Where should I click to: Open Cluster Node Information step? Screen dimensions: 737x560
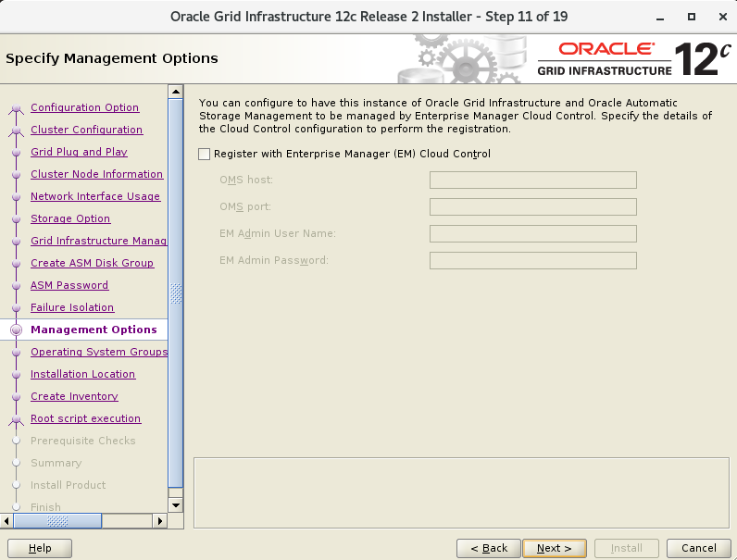[x=96, y=174]
